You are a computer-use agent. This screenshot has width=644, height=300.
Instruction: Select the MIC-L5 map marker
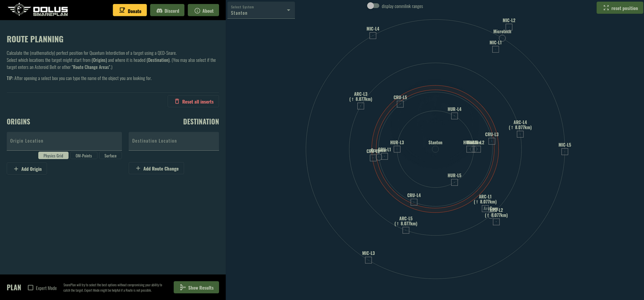(564, 152)
